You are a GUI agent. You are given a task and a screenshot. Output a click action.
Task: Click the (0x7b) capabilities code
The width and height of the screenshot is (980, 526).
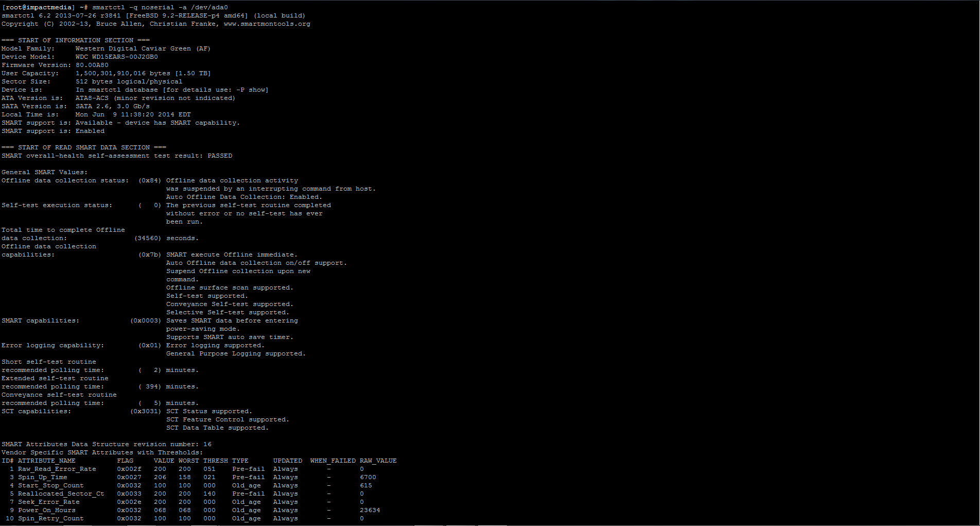(150, 255)
